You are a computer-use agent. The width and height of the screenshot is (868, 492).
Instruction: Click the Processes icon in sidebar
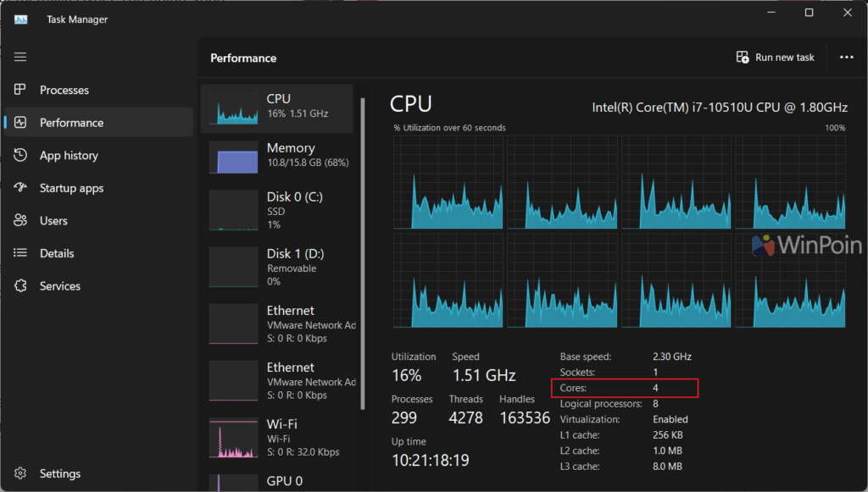coord(21,90)
